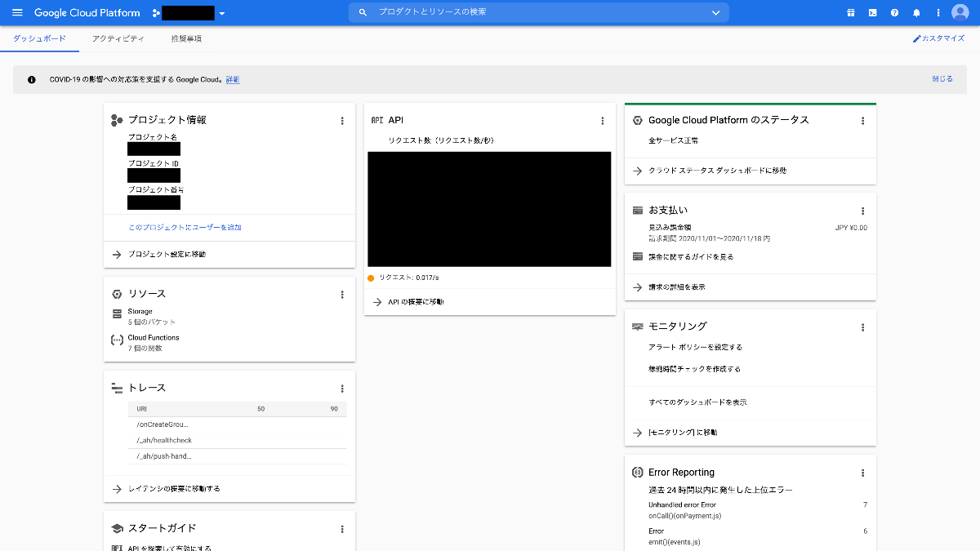The image size is (980, 551).
Task: Expand the search bar dropdown chevron
Action: coord(716,13)
